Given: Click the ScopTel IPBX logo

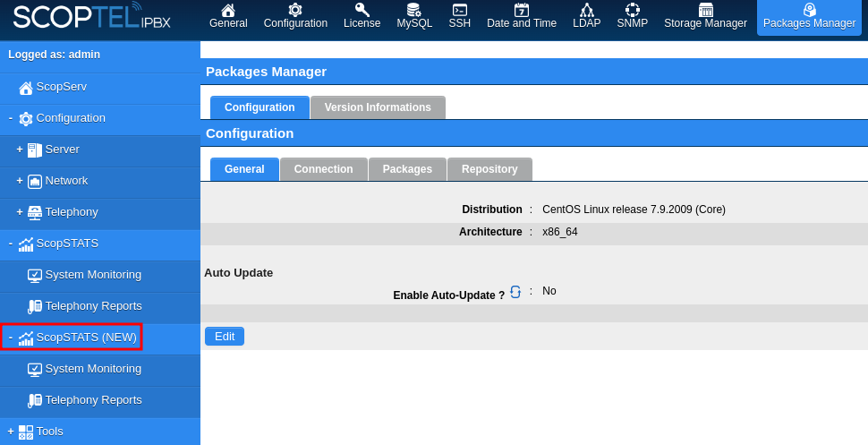Looking at the screenshot, I should [92, 17].
